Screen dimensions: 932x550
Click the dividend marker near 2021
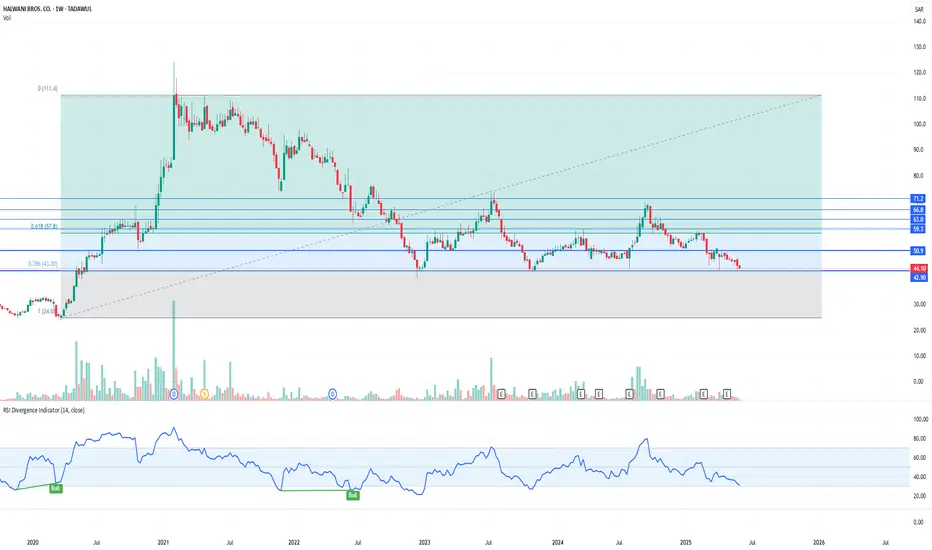point(174,394)
